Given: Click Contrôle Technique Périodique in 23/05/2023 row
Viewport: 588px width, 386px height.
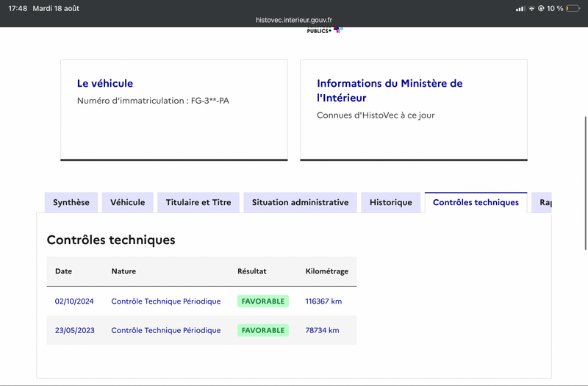Looking at the screenshot, I should click(166, 330).
